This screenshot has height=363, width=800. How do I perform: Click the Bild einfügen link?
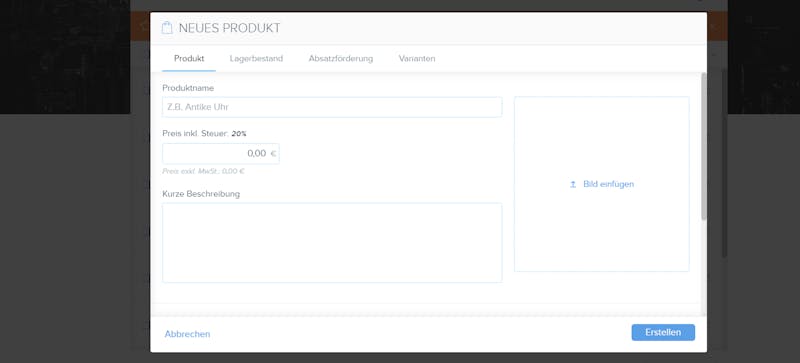click(x=608, y=184)
